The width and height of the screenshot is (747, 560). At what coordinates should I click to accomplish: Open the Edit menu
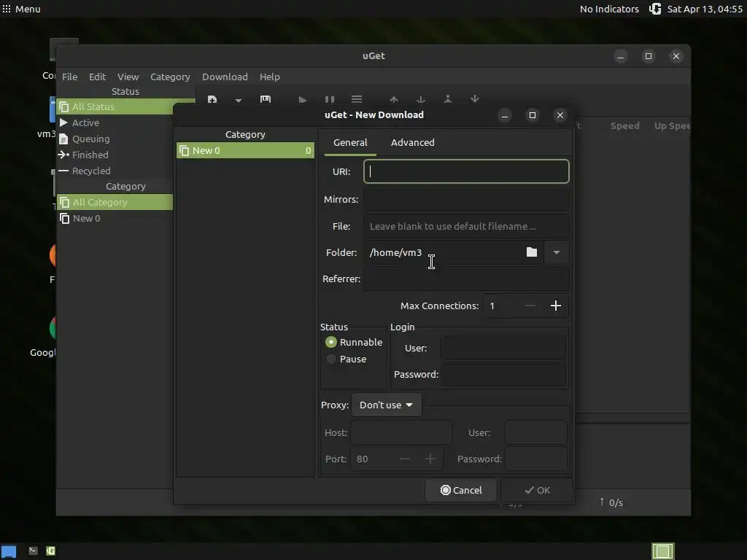[x=97, y=77]
